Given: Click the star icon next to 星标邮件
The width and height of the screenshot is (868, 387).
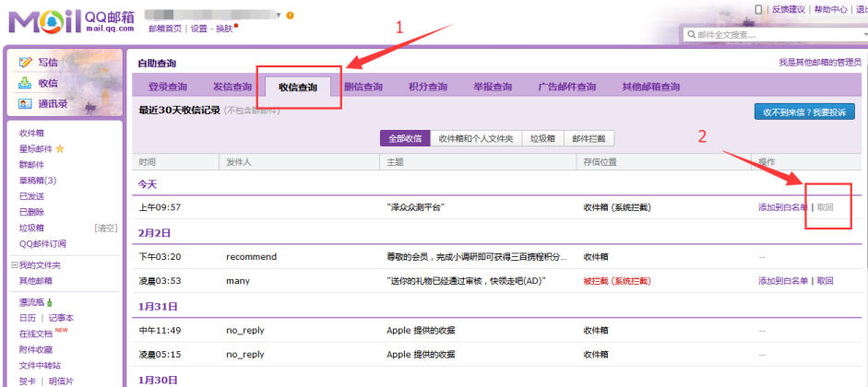Looking at the screenshot, I should [60, 148].
